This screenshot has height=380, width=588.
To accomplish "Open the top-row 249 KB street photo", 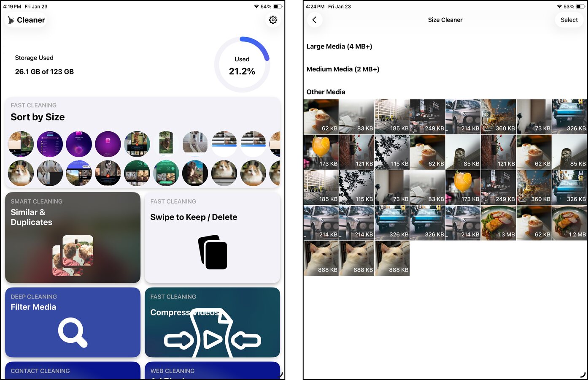I will tap(427, 117).
